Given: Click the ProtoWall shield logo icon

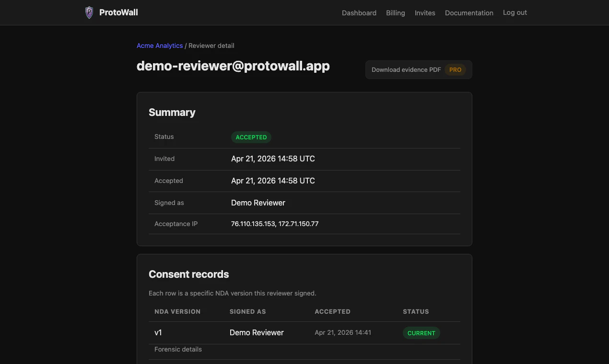Looking at the screenshot, I should 89,12.
